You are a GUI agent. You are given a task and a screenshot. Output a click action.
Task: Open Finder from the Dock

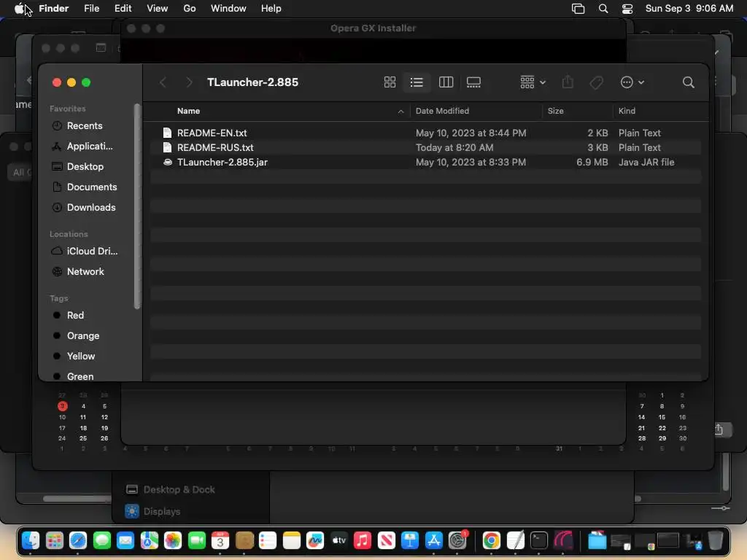[x=31, y=540]
